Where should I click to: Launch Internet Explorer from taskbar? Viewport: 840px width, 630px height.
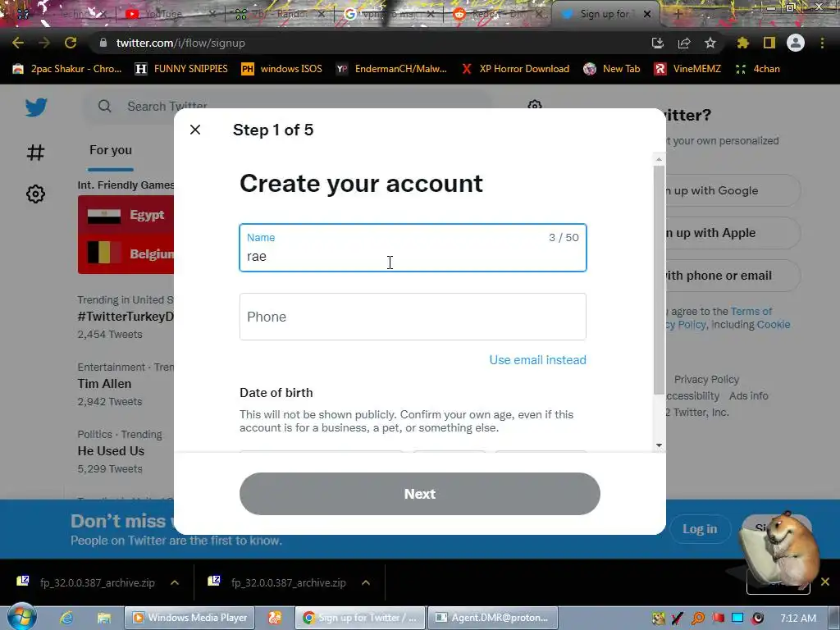(66, 618)
